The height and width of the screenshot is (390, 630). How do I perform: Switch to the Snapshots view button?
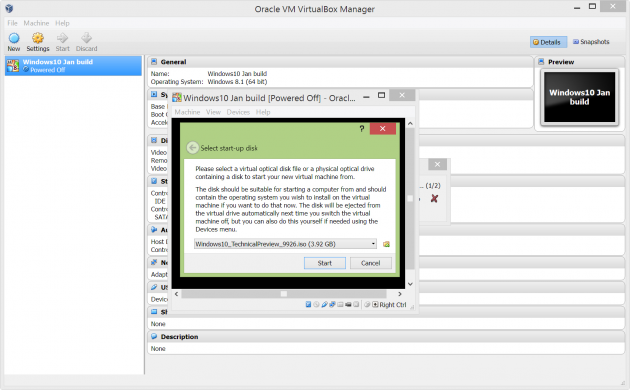[591, 42]
